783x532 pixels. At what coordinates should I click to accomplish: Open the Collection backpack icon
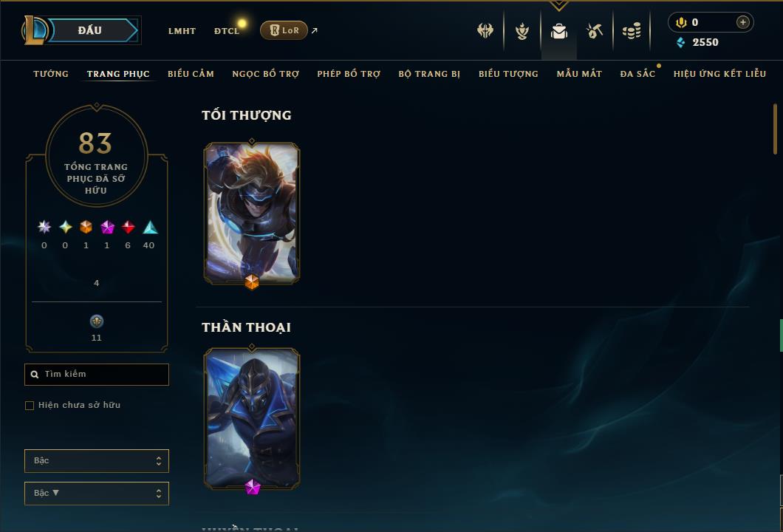coord(558,31)
